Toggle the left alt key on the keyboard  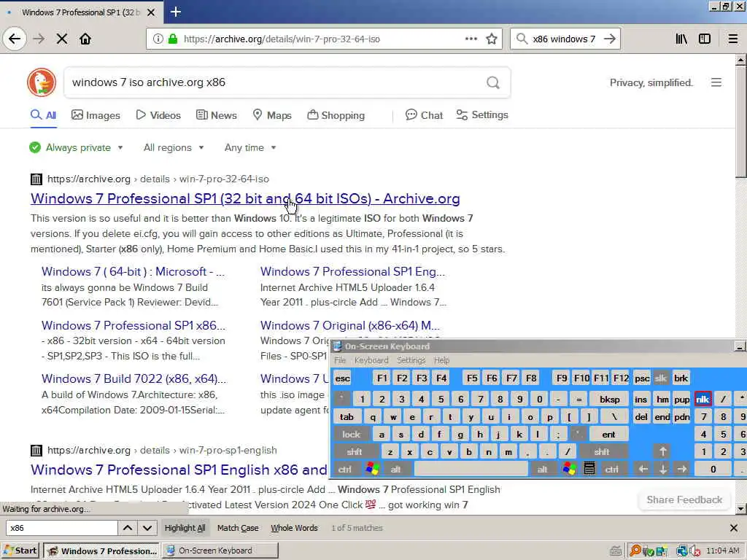396,469
